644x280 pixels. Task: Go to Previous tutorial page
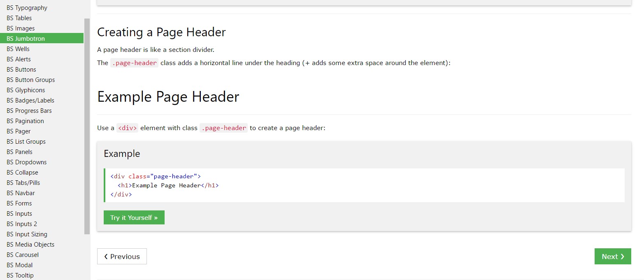(122, 257)
